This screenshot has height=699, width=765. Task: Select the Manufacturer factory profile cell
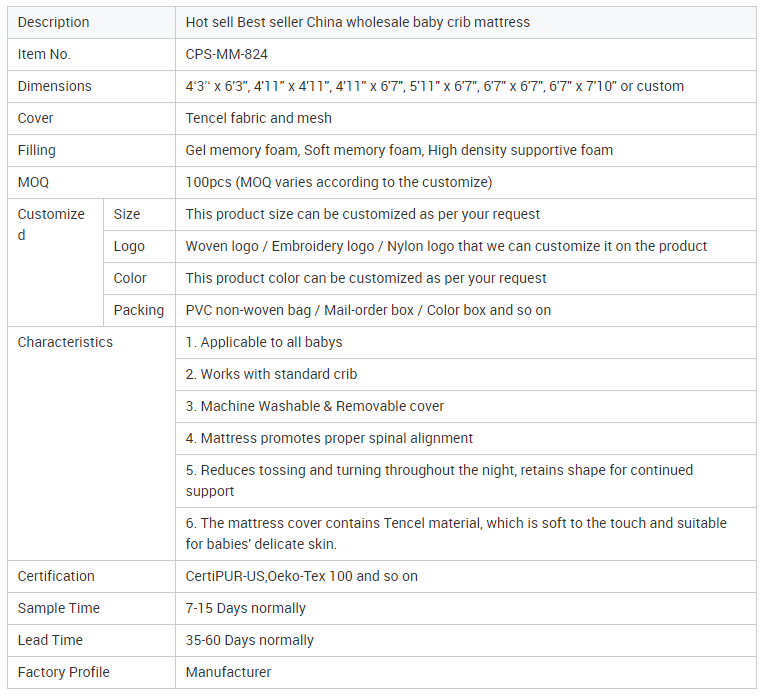click(x=228, y=672)
